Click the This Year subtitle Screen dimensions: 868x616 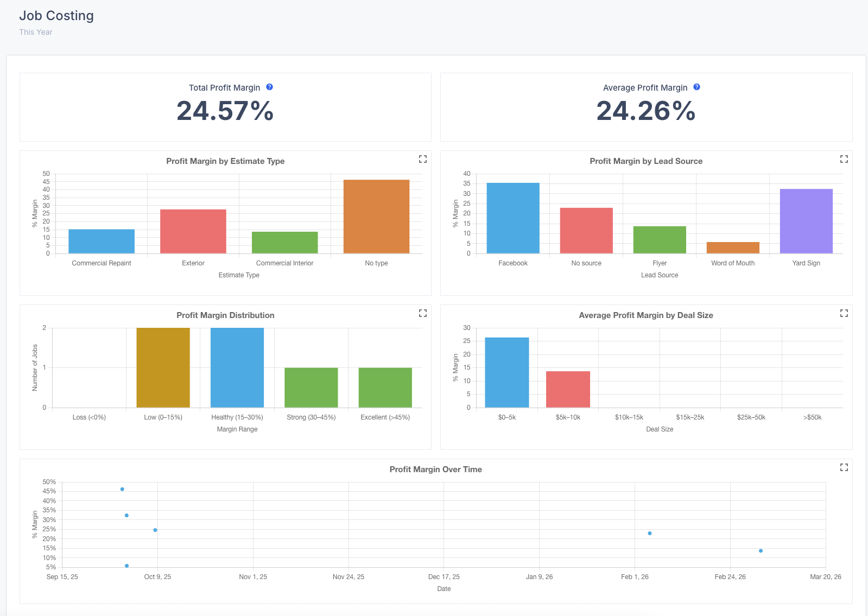point(36,32)
